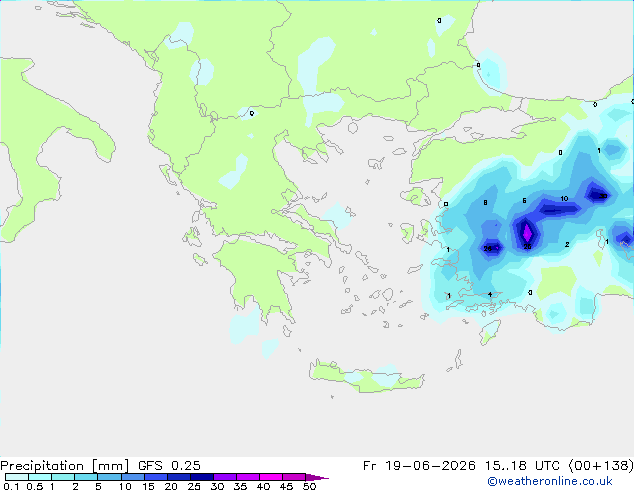Click the 0.5 to 1 mm legend swatch
The height and width of the screenshot is (490, 634).
pyautogui.click(x=40, y=477)
